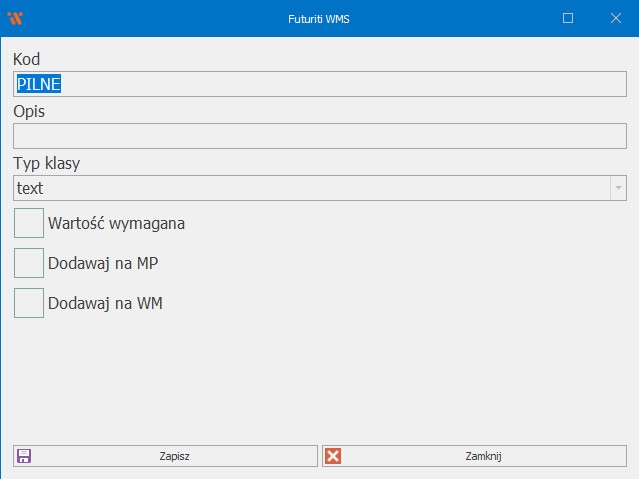Click the Wartość wymagana label text

(x=116, y=223)
